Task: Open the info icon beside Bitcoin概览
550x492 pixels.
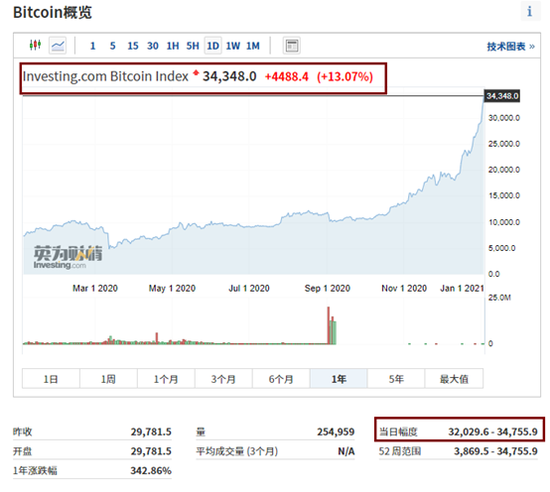Action: tap(530, 12)
